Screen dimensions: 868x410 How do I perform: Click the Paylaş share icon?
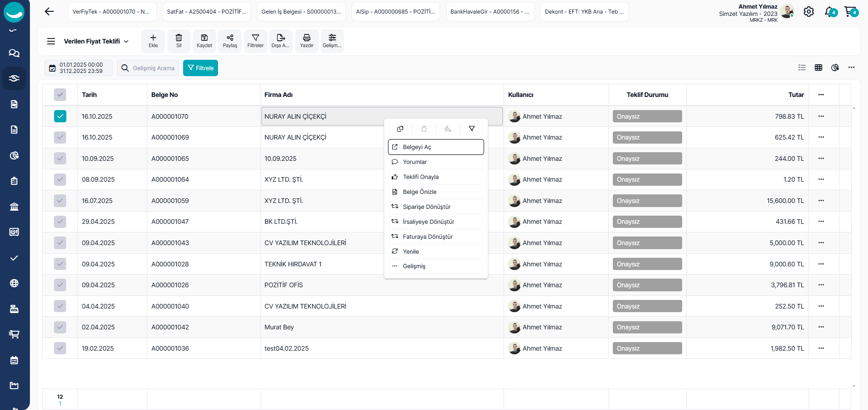click(230, 41)
